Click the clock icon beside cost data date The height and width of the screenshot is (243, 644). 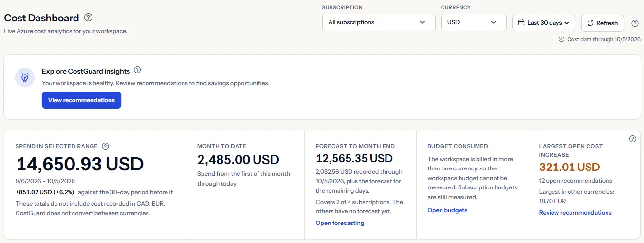click(561, 39)
